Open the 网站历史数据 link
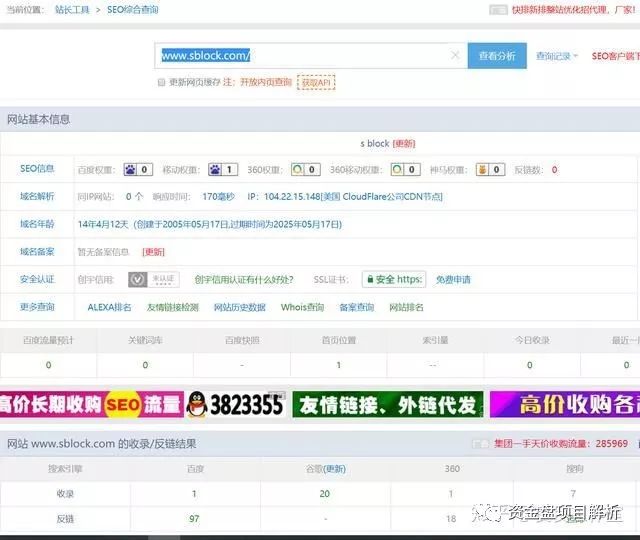 coord(240,307)
